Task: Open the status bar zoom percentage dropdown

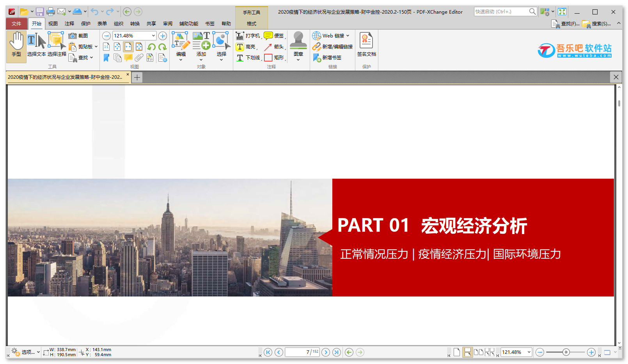Action: click(x=529, y=352)
